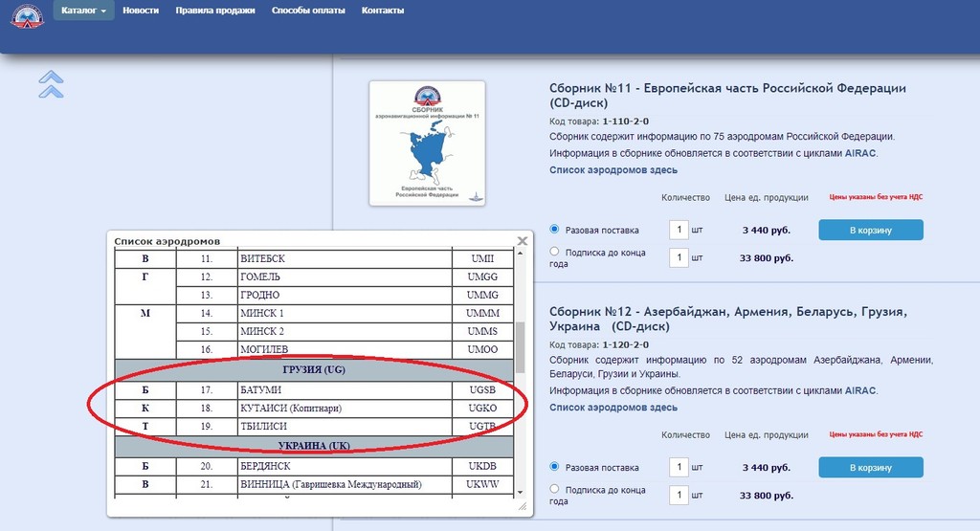The image size is (980, 531).
Task: Click the КУТАИСИ (Копитнари) row
Action: coord(314,408)
